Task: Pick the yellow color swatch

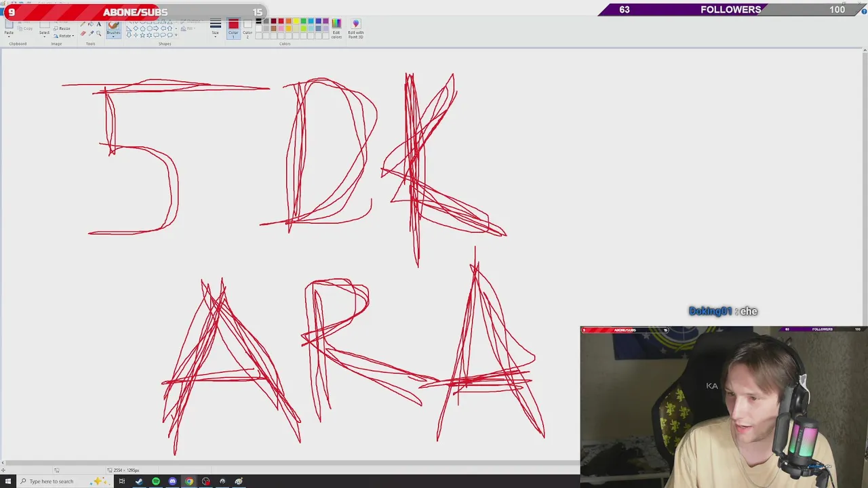Action: click(x=296, y=21)
